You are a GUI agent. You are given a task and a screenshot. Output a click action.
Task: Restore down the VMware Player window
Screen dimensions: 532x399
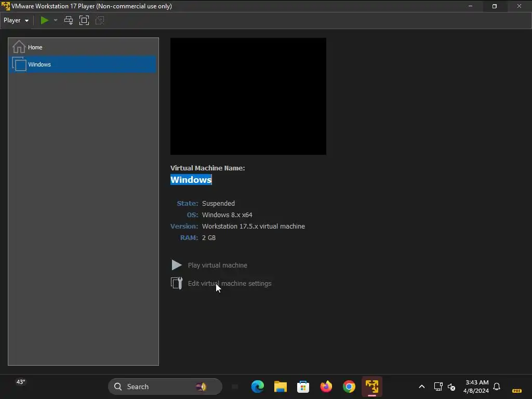pos(495,6)
